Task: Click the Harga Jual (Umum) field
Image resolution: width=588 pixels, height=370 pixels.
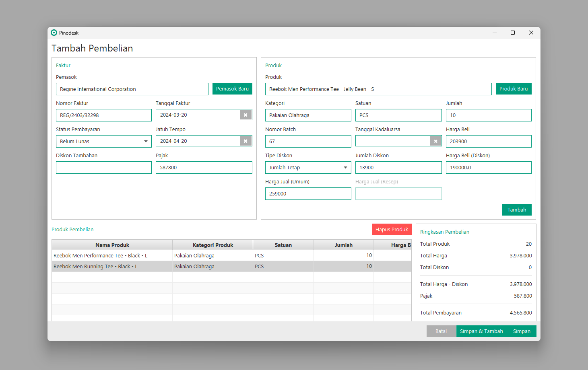Action: (308, 194)
